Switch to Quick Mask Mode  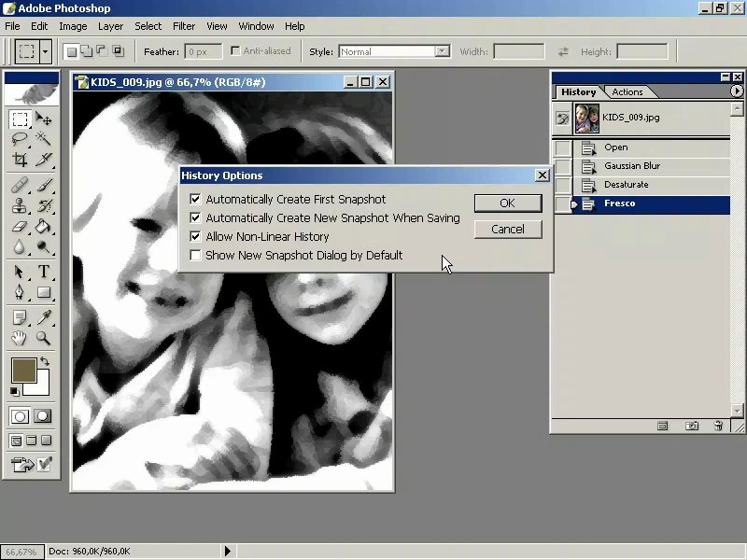click(42, 416)
